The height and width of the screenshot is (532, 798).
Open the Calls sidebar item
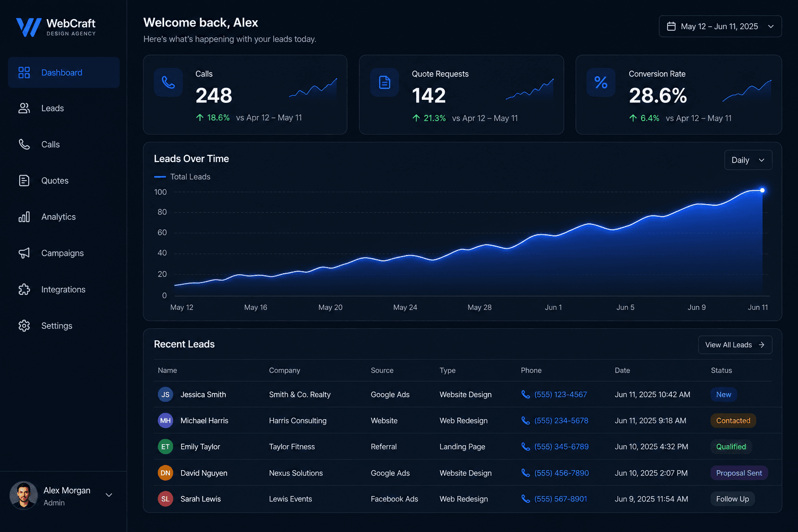pyautogui.click(x=63, y=144)
